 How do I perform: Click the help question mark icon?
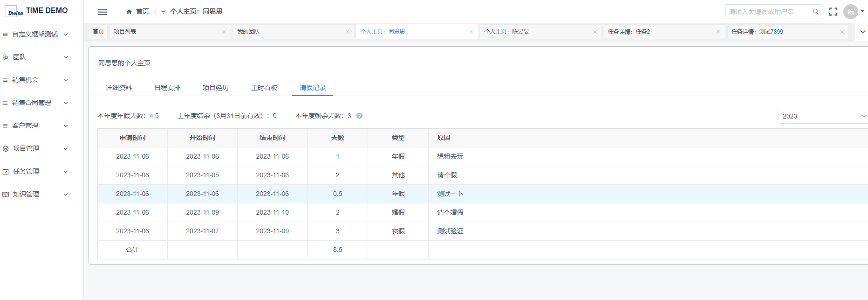(x=359, y=116)
